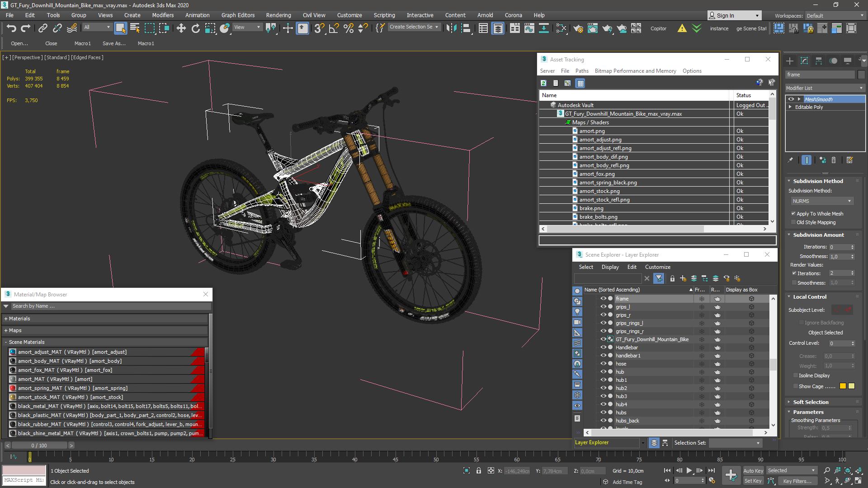Toggle MeshSmooth modifier visibility eye
The height and width of the screenshot is (488, 868).
pyautogui.click(x=791, y=99)
